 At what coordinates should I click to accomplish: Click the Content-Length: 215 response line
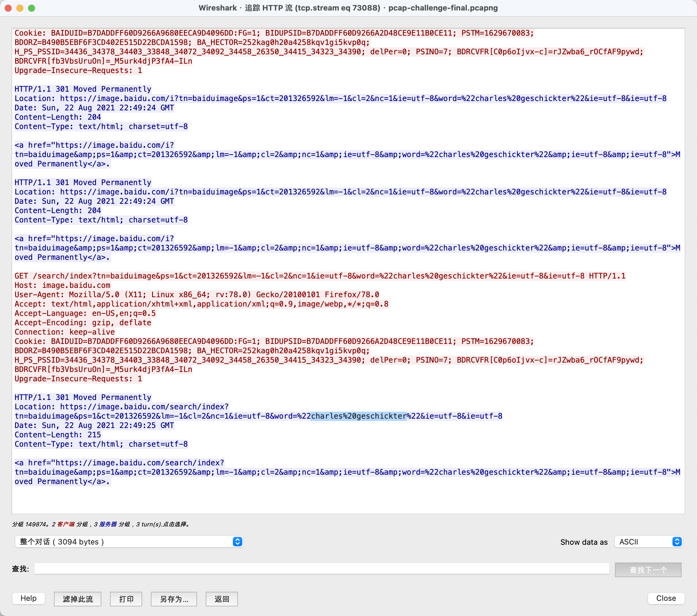tap(57, 434)
